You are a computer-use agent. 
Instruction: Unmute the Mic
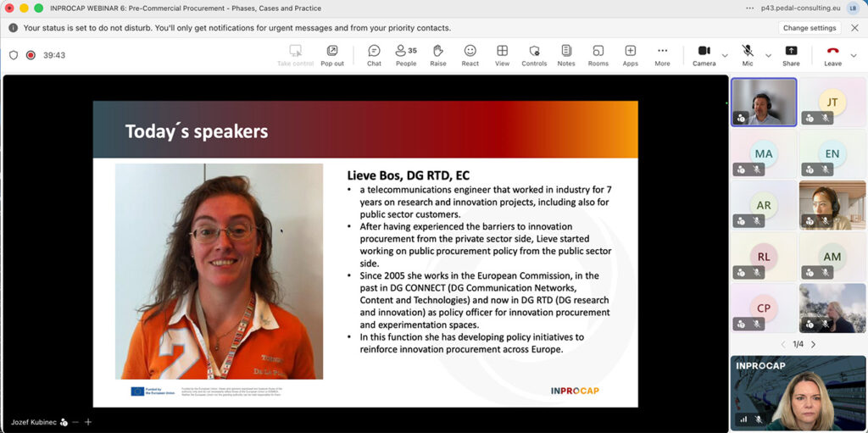(x=748, y=55)
